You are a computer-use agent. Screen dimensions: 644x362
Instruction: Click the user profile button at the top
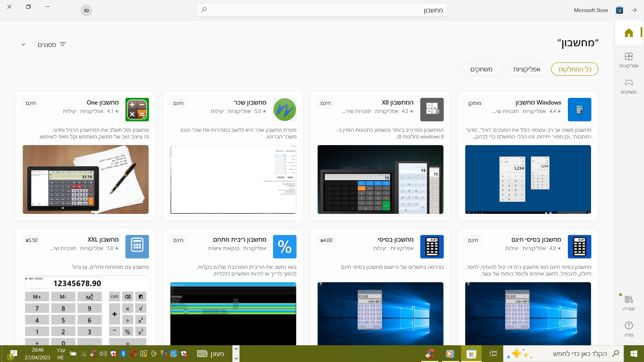point(86,10)
